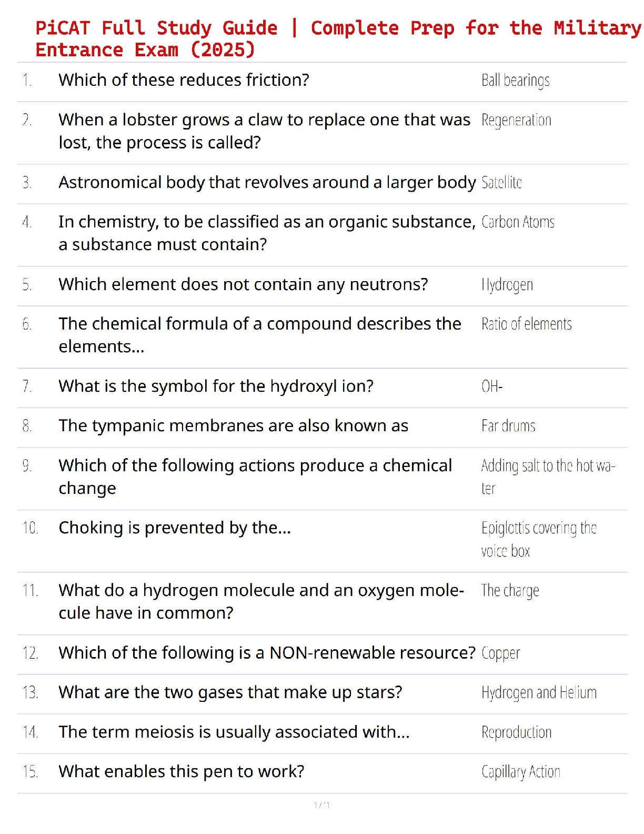
Task: Click the 'Capillary Action' answer
Action: click(x=520, y=772)
